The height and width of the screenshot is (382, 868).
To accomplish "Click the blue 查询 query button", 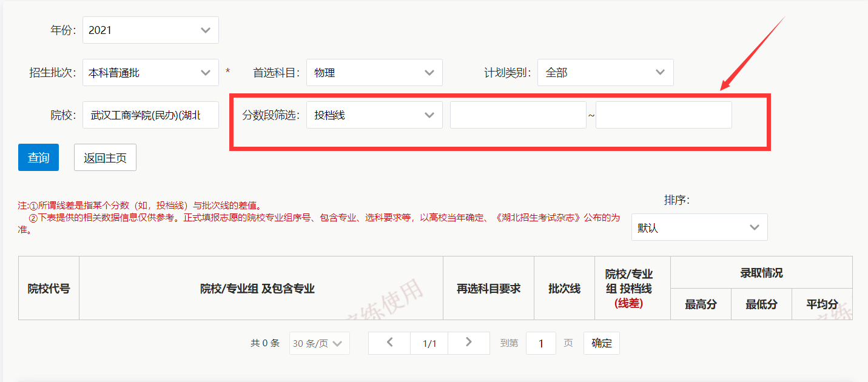I will coord(38,157).
